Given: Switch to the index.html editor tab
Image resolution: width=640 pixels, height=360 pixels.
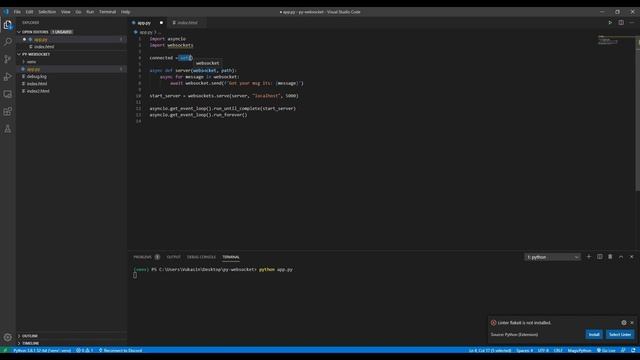Looking at the screenshot, I should (187, 23).
